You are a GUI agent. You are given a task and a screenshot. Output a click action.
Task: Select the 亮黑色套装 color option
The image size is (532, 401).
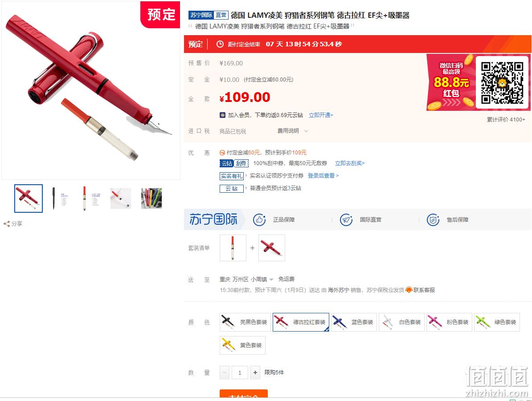[246, 322]
